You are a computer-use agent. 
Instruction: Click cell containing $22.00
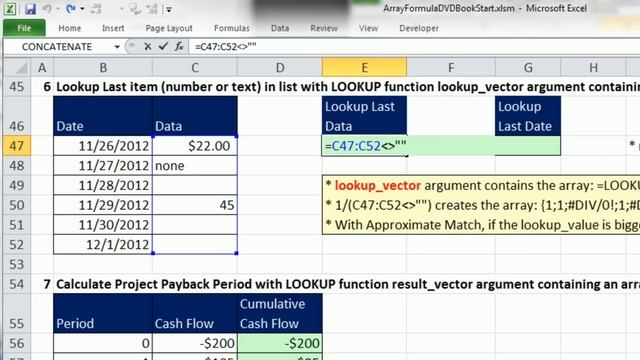coord(195,146)
